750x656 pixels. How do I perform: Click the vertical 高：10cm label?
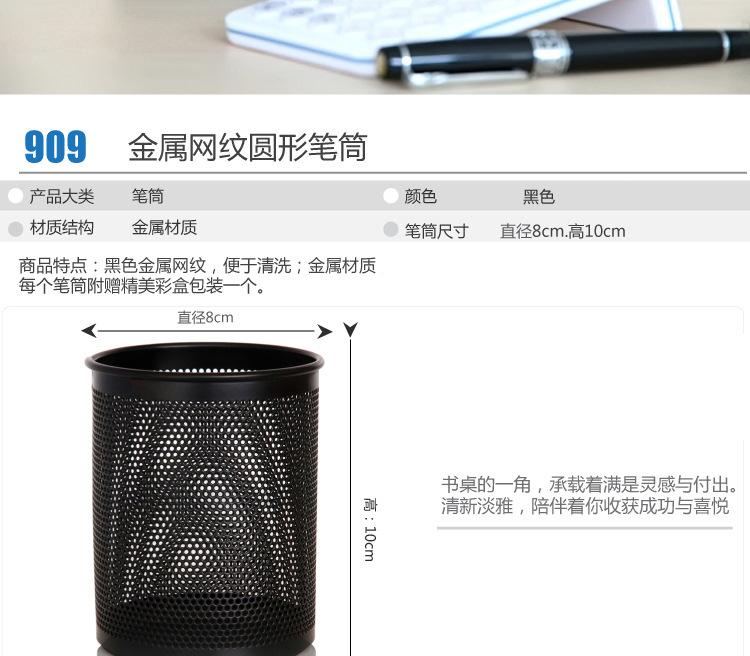pyautogui.click(x=370, y=529)
